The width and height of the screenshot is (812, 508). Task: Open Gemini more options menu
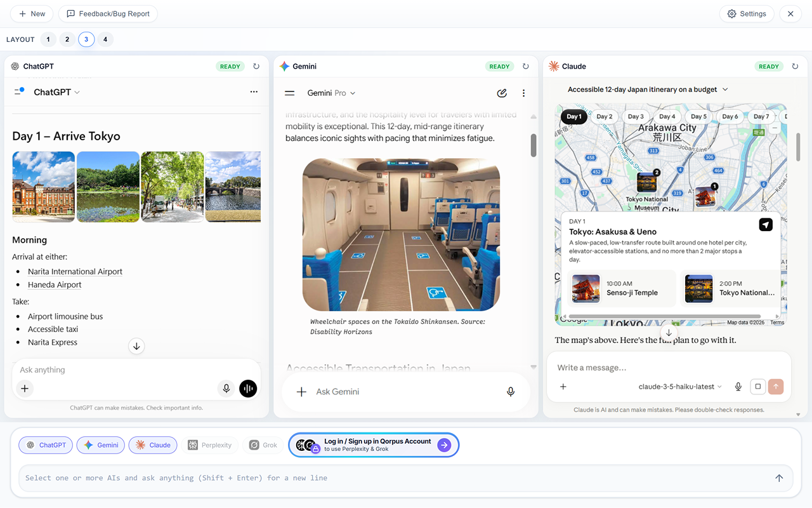(523, 93)
